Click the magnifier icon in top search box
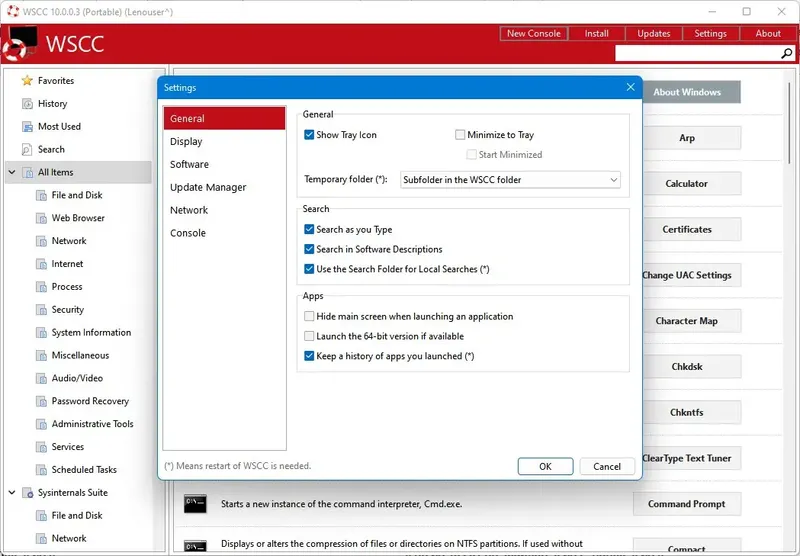The width and height of the screenshot is (800, 556). [x=787, y=53]
